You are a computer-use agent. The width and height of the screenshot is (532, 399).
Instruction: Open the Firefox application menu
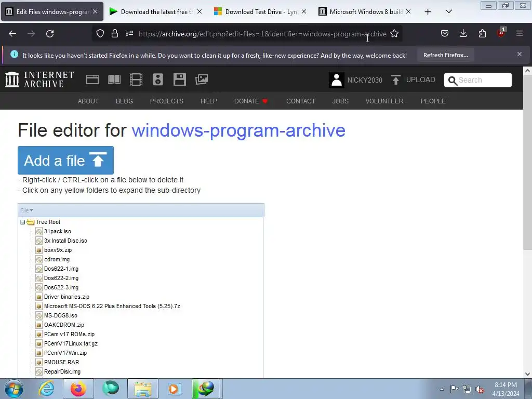[x=520, y=33]
